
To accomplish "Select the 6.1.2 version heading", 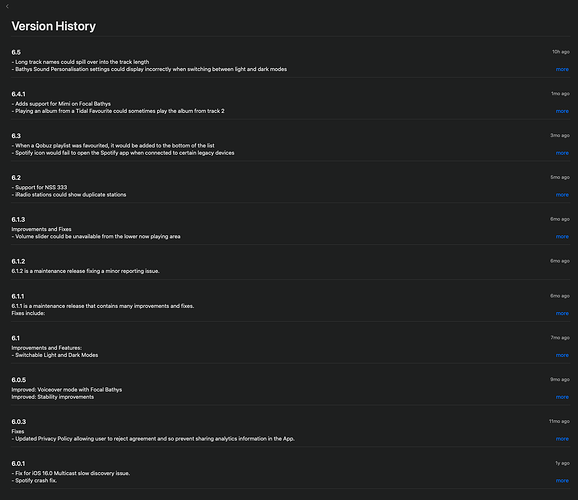I will coord(18,261).
